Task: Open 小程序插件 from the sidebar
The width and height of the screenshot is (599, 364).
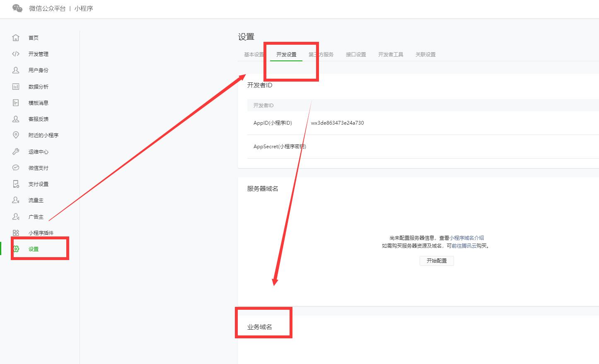Action: pos(16,233)
